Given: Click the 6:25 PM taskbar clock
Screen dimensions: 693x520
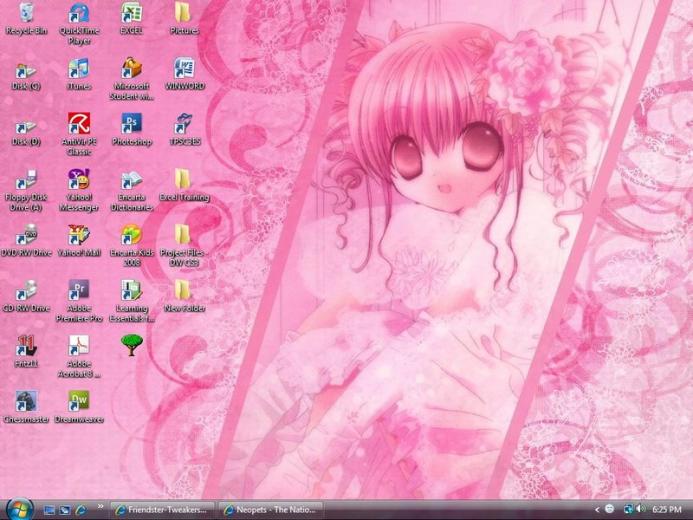Looking at the screenshot, I should pyautogui.click(x=666, y=510).
